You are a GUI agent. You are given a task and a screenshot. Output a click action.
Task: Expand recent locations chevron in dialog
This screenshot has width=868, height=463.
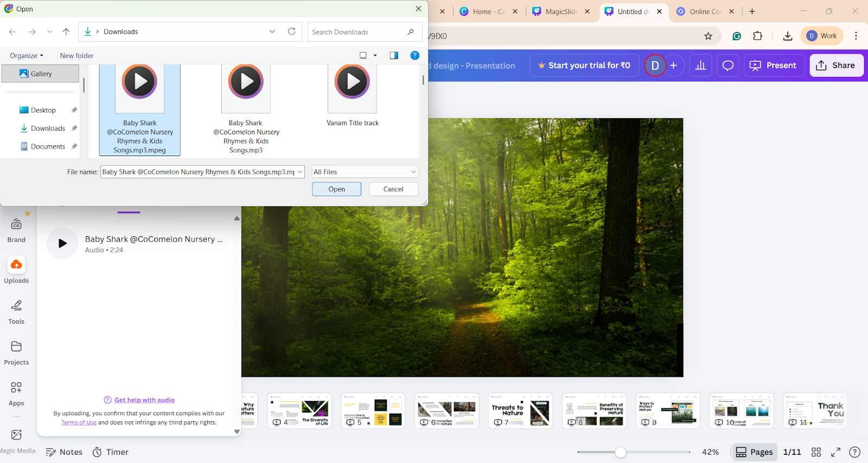(49, 32)
